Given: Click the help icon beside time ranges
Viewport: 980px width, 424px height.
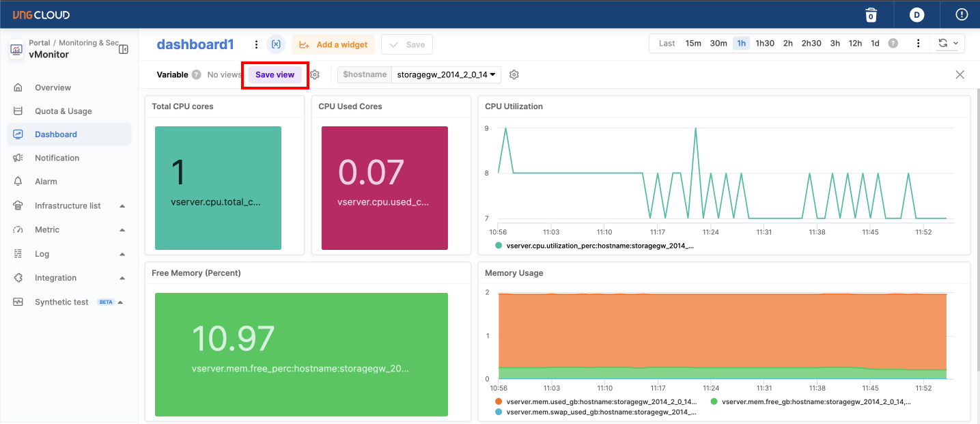Looking at the screenshot, I should (x=893, y=43).
